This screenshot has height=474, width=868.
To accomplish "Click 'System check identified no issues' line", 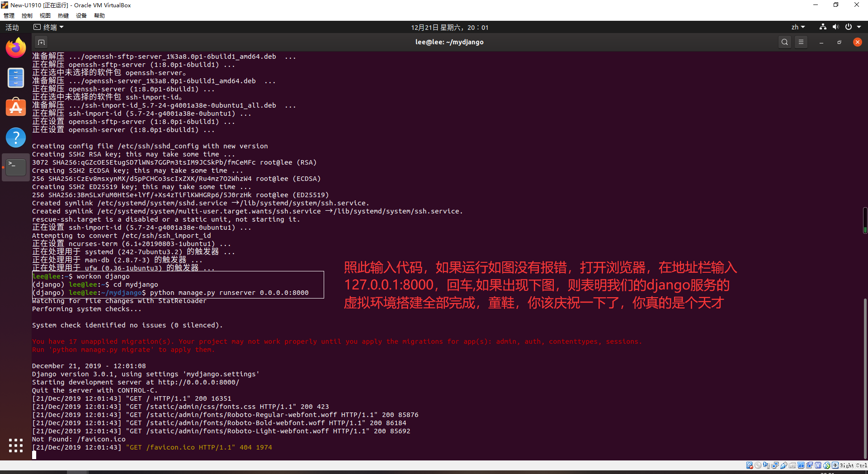I will pos(127,325).
